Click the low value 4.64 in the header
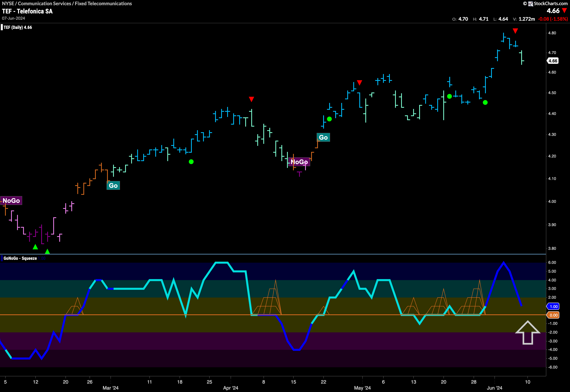This screenshot has width=570, height=392. click(x=503, y=19)
